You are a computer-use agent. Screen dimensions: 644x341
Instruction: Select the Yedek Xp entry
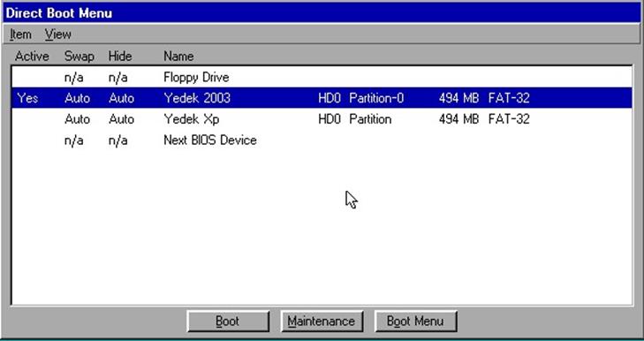click(x=322, y=119)
